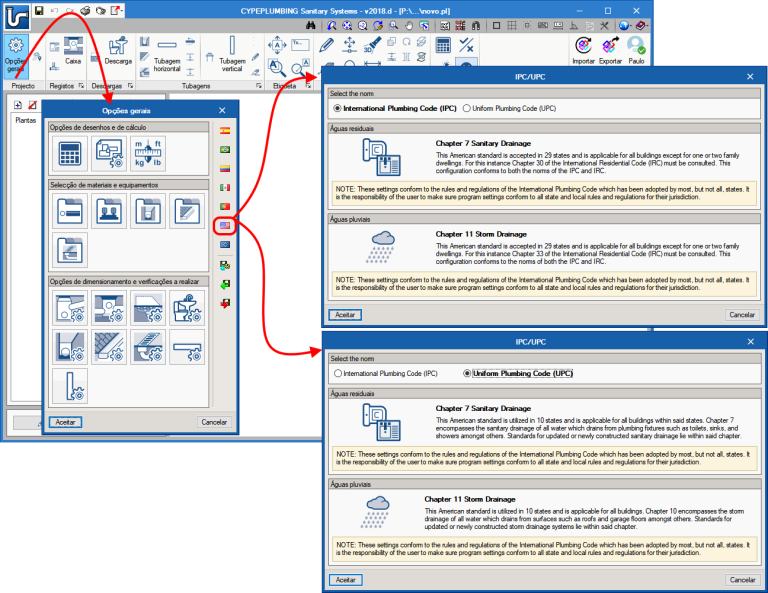Screen dimensions: 768x593
Task: Open the help book dropdown
Action: pyautogui.click(x=642, y=25)
